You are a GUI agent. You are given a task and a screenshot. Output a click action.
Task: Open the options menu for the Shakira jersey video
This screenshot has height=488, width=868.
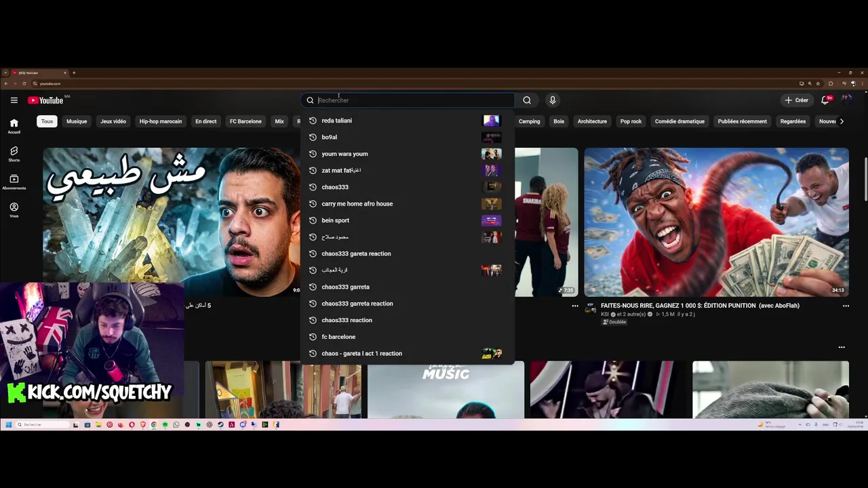(575, 306)
